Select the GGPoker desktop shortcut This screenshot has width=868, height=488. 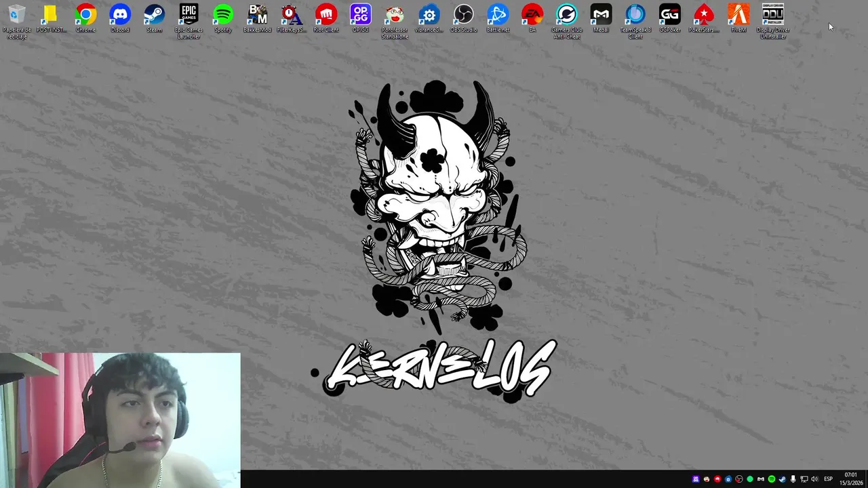tap(670, 19)
